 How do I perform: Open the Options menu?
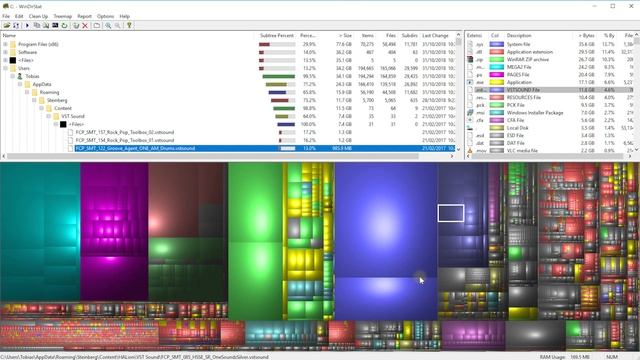point(105,16)
